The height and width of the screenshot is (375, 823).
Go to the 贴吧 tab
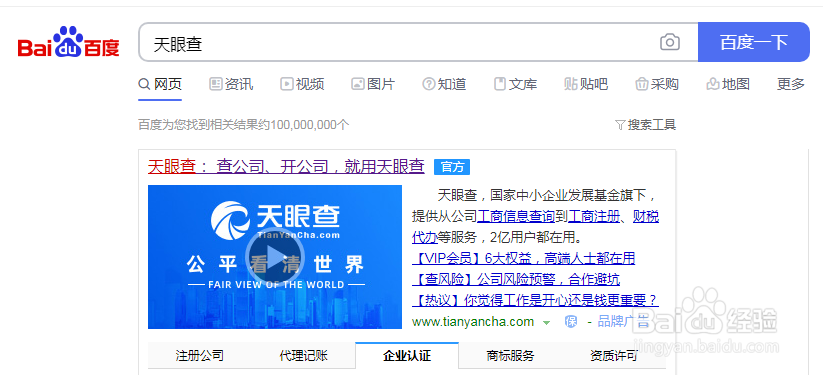[x=586, y=84]
